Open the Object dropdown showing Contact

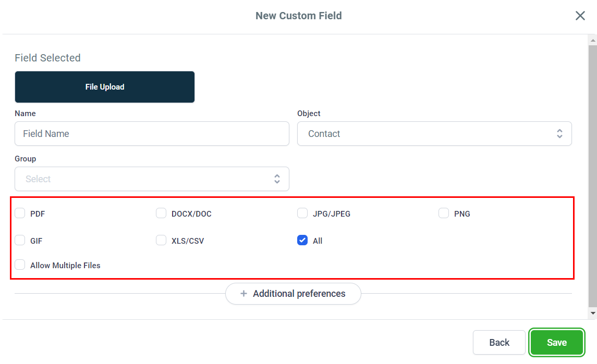[x=434, y=134]
